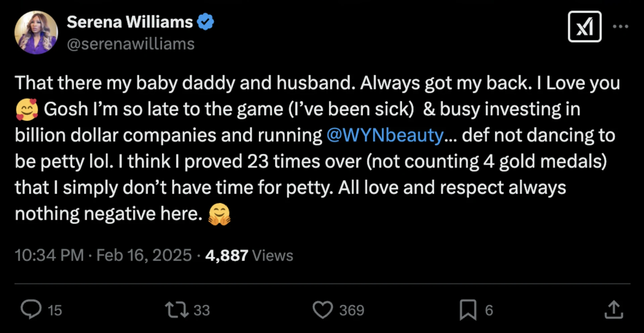Image resolution: width=644 pixels, height=333 pixels.
Task: Click the repost count 33
Action: [202, 310]
